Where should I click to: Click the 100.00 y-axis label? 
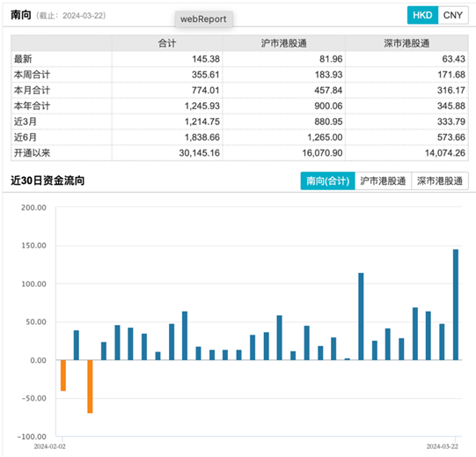33,284
